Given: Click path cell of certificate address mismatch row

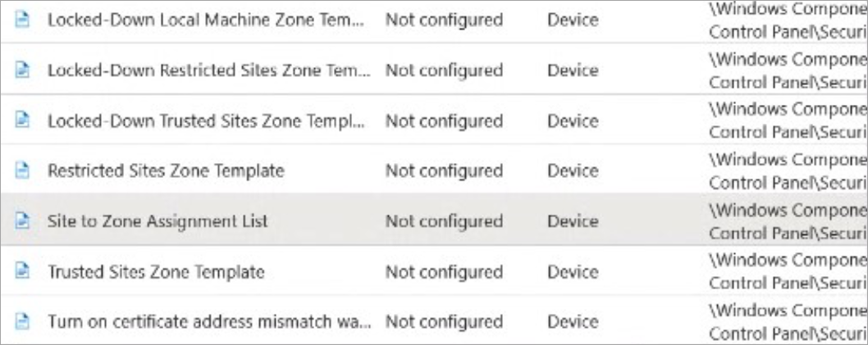Looking at the screenshot, I should (786, 321).
